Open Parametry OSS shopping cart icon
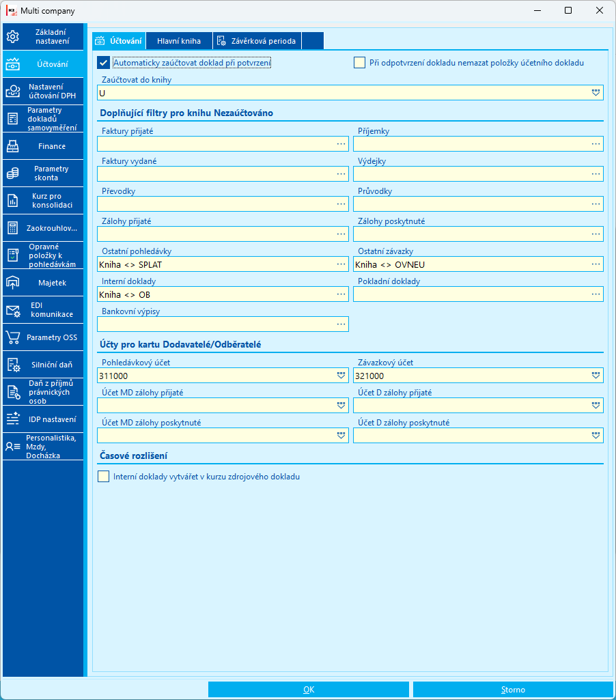The width and height of the screenshot is (616, 700). tap(12, 337)
